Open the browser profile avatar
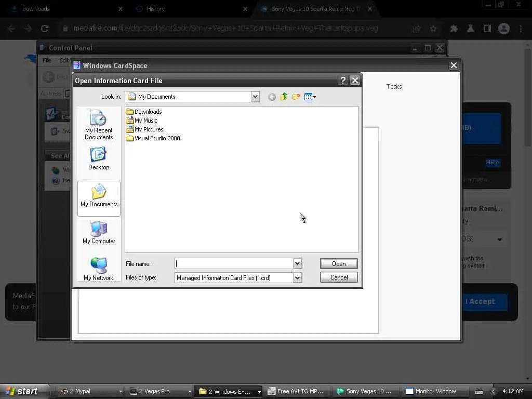 (504, 29)
